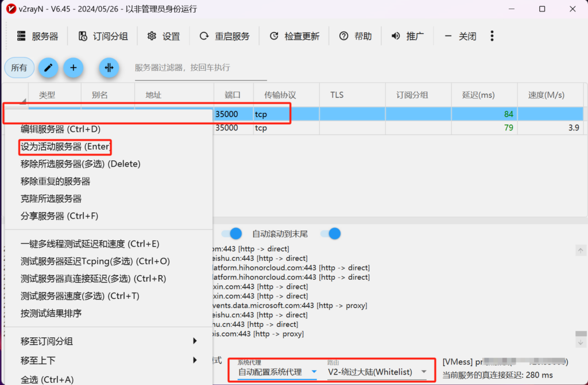
Task: Click the 服务器过滤器 filter input field
Action: pyautogui.click(x=200, y=68)
